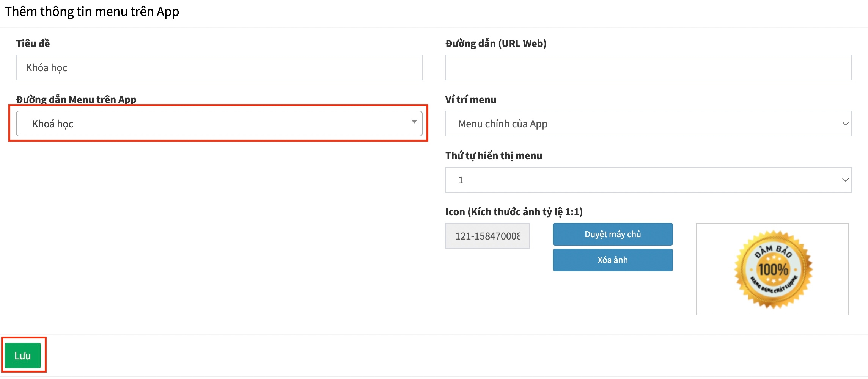Click the Thêm thông tin menu heading

click(x=92, y=12)
